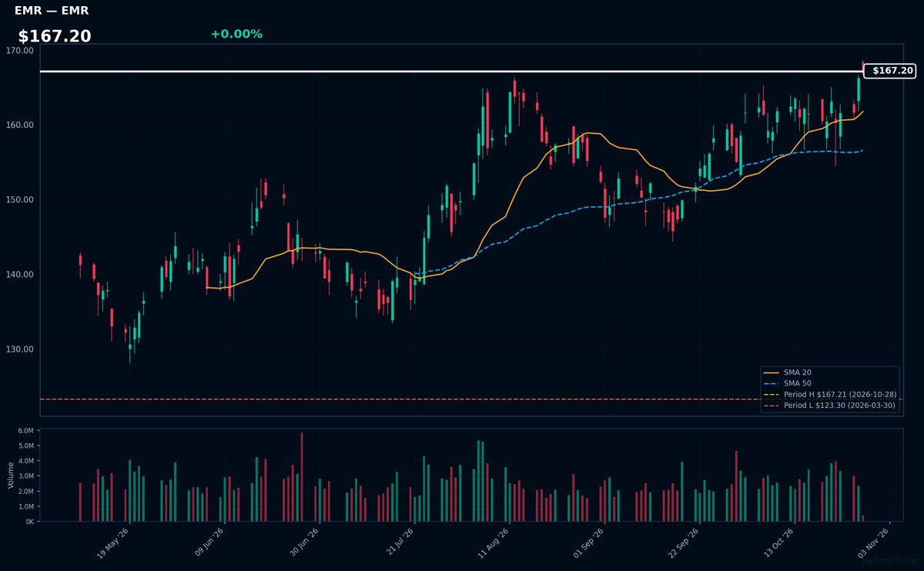
Task: Select the 19 May '26 date label
Action: 113,543
